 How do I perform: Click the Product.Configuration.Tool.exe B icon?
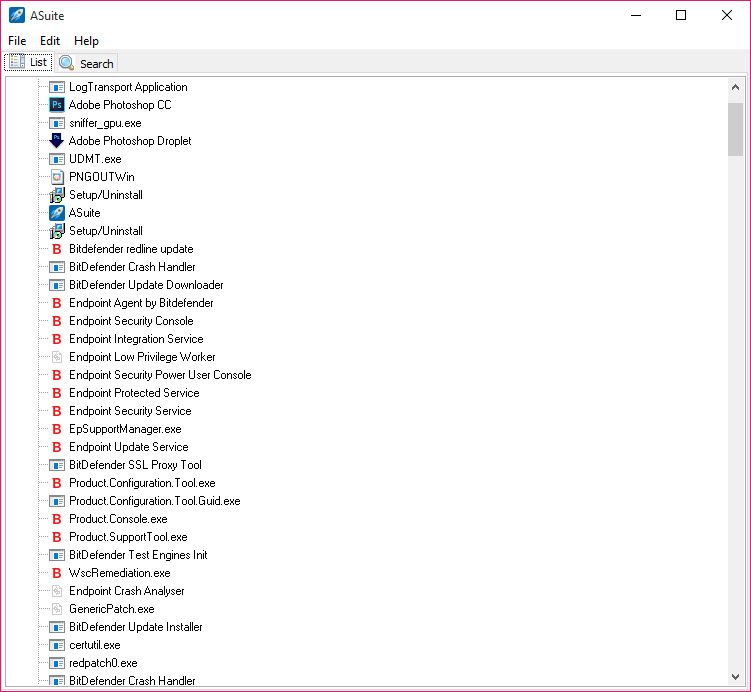(x=57, y=483)
